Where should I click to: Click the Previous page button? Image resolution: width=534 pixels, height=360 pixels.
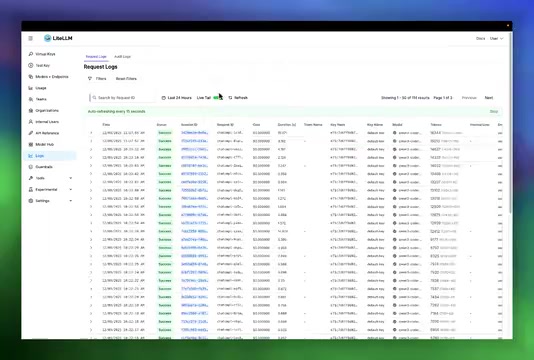pos(469,98)
